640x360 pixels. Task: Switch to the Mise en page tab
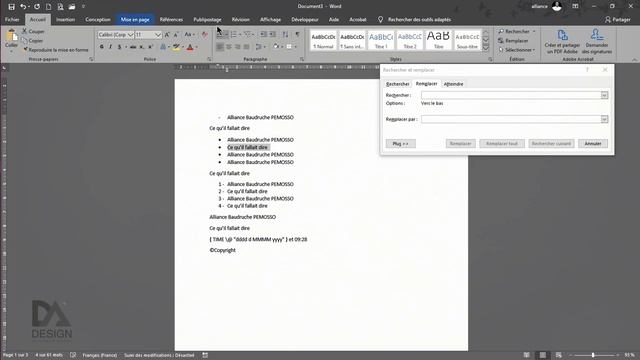tap(135, 20)
